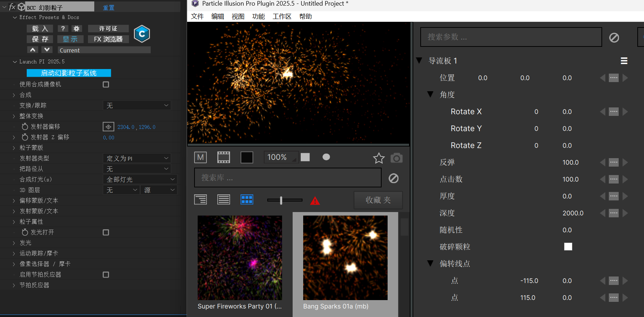Screen dimensions: 644x317
Task: Select Super Fireworks Party 01 thumbnail
Action: [240, 258]
